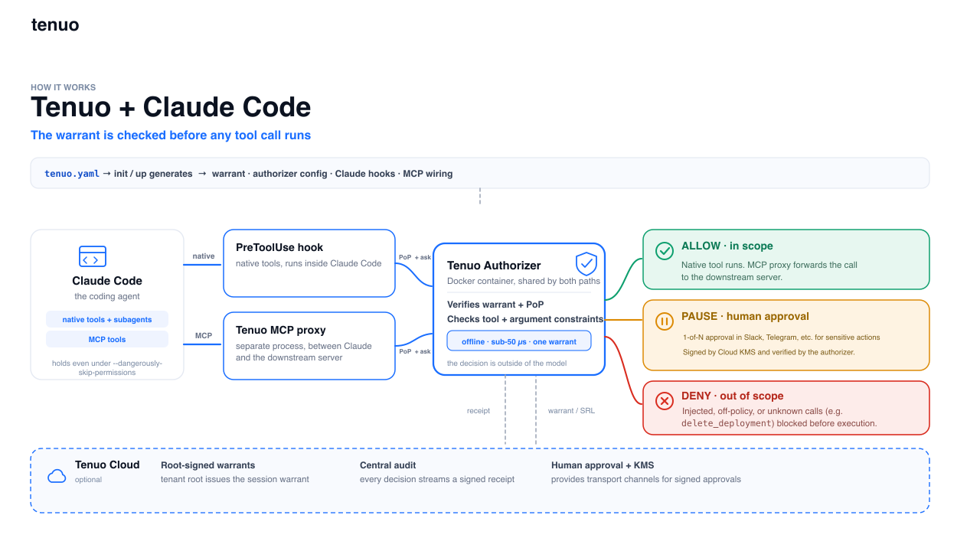Click the "Verifies warrant + PoP" line
Screen dimensions: 980x551
tap(495, 304)
